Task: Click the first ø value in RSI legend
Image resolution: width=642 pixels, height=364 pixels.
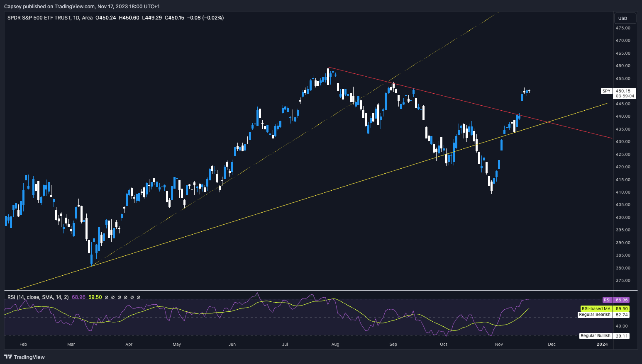Action: [x=106, y=297]
